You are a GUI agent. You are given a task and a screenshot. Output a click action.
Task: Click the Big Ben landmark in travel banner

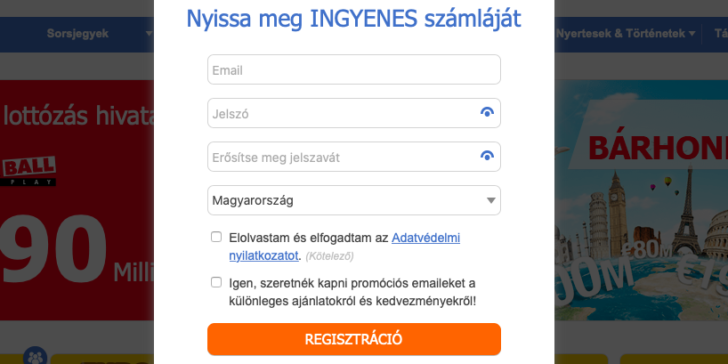click(618, 213)
